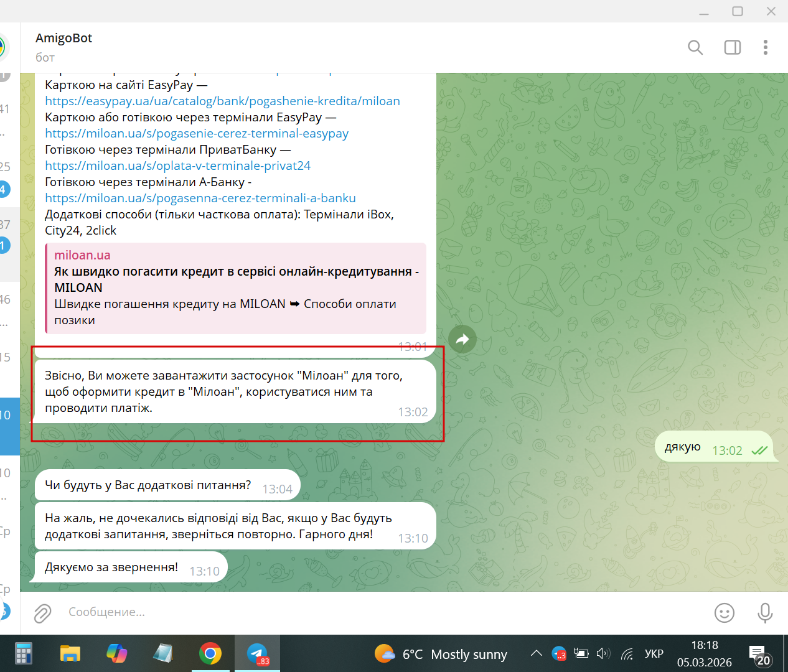Open AmigoBot chat header profile

63,47
